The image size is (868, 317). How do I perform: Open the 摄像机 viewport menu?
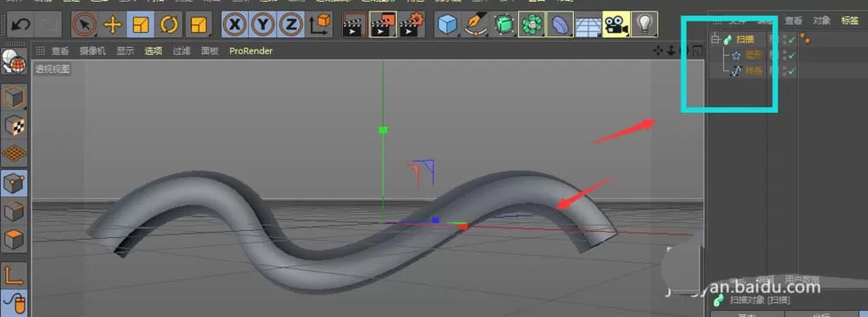coord(93,51)
